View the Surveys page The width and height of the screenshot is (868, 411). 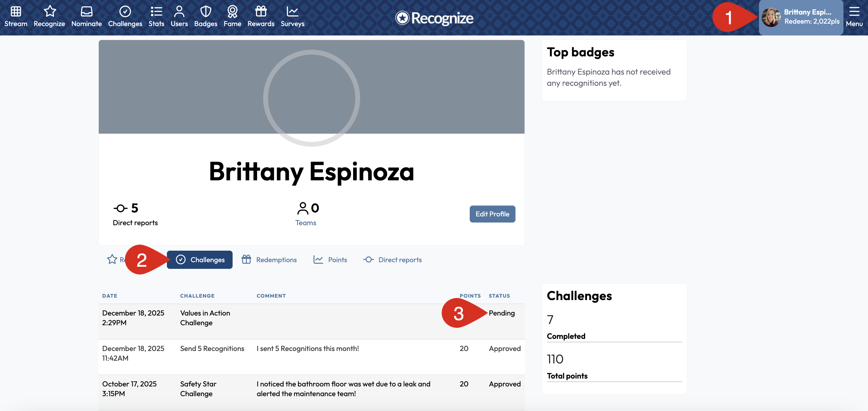[292, 16]
